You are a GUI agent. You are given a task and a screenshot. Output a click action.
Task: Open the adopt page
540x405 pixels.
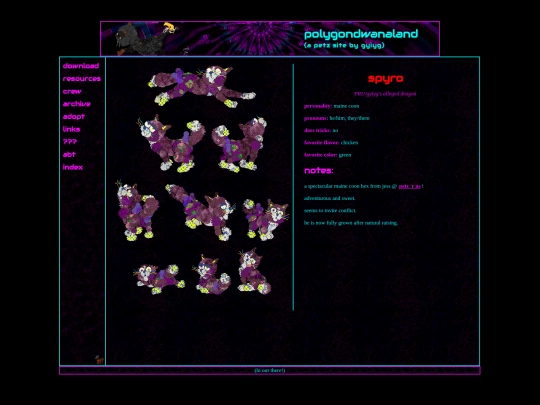click(74, 116)
